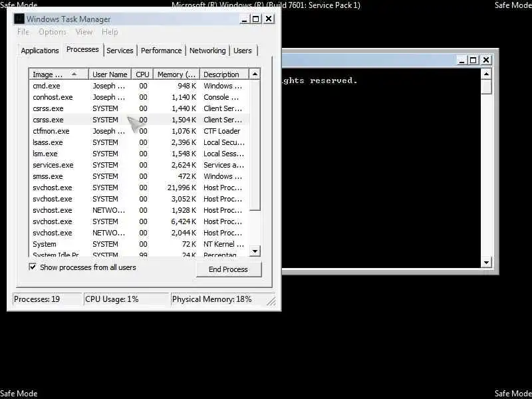Sort by the Description column header
Screen dimensions: 532x399
click(x=224, y=74)
